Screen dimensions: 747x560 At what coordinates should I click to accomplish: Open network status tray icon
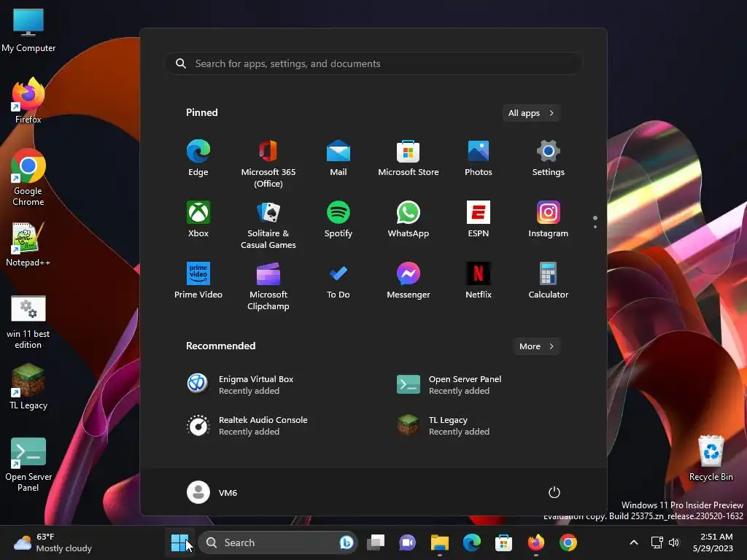[x=657, y=542]
